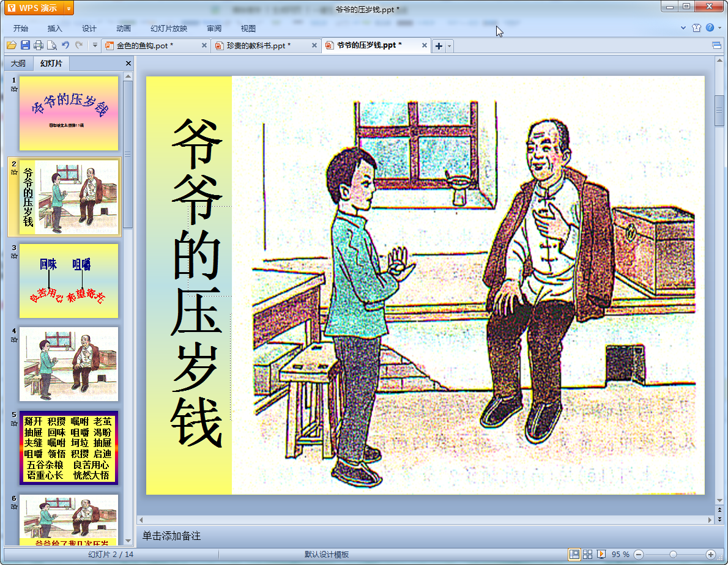The width and height of the screenshot is (728, 565).
Task: Switch to the 珍贵的教科书.ppt document tab
Action: pyautogui.click(x=258, y=45)
